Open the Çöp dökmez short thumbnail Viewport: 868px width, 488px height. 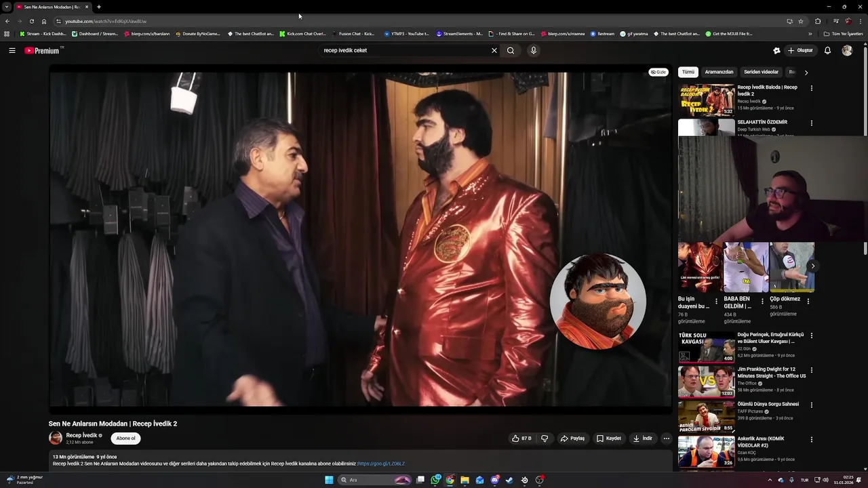click(792, 267)
